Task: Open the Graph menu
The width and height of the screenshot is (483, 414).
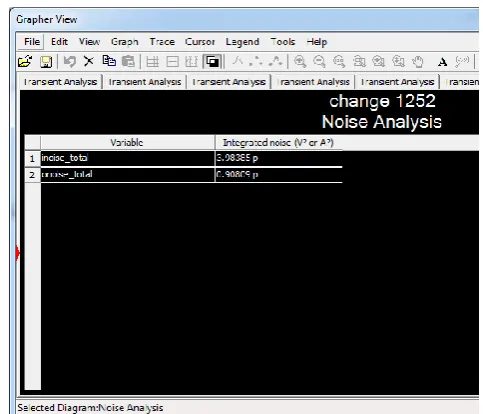Action: click(125, 42)
